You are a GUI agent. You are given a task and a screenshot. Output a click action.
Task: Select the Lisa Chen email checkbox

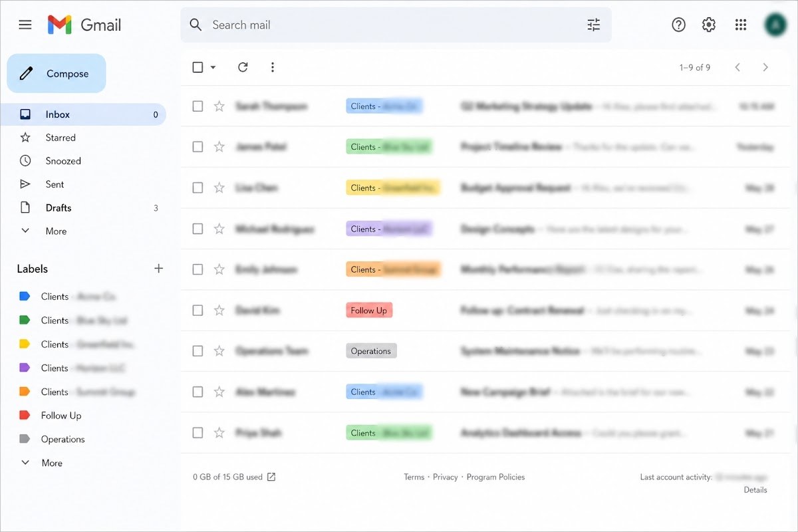(x=198, y=188)
